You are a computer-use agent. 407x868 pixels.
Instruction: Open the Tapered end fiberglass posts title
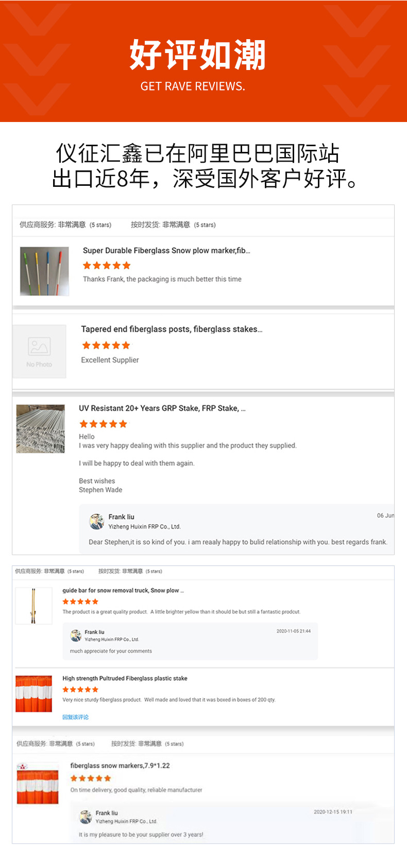(172, 329)
